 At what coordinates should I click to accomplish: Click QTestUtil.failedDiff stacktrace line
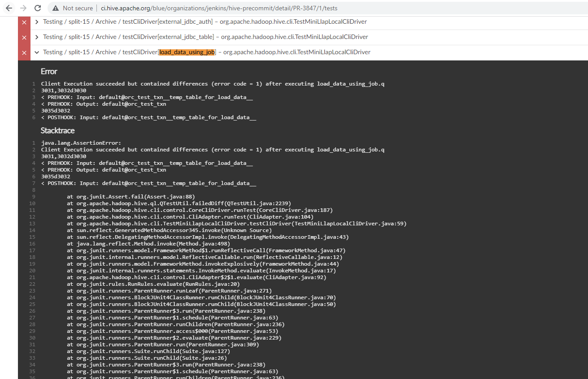(x=179, y=203)
